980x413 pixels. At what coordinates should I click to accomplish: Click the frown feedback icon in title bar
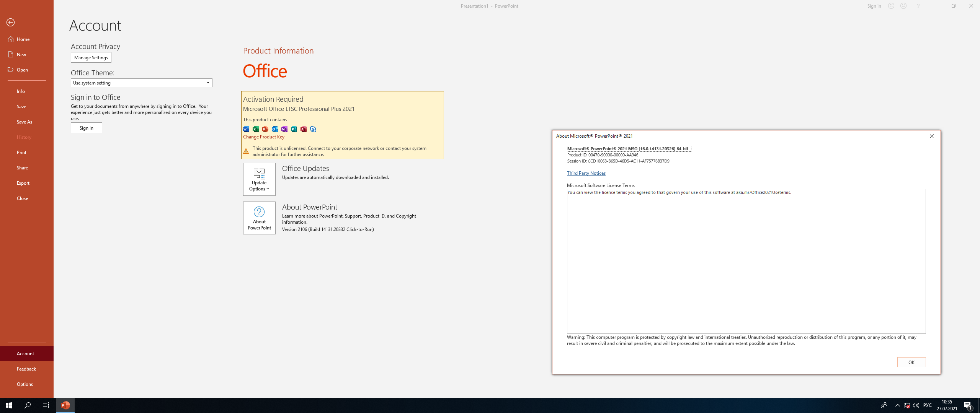coord(903,6)
